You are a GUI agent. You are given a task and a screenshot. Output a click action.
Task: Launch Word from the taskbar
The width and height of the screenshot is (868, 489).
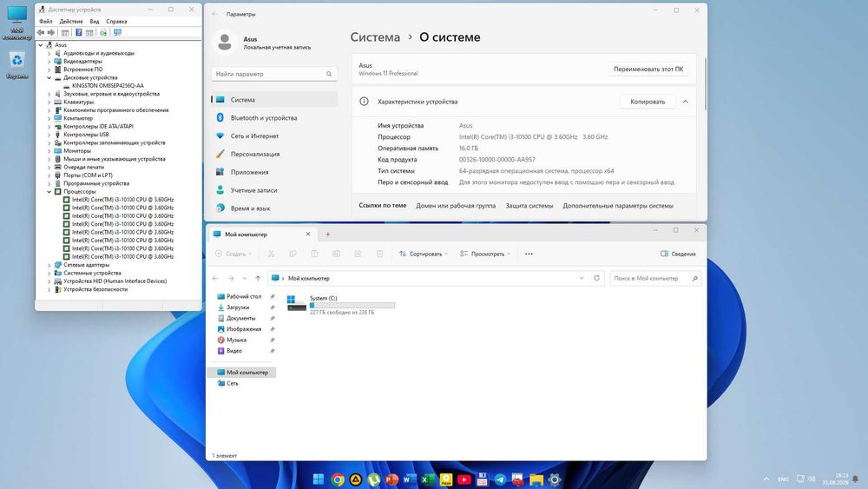tap(410, 479)
